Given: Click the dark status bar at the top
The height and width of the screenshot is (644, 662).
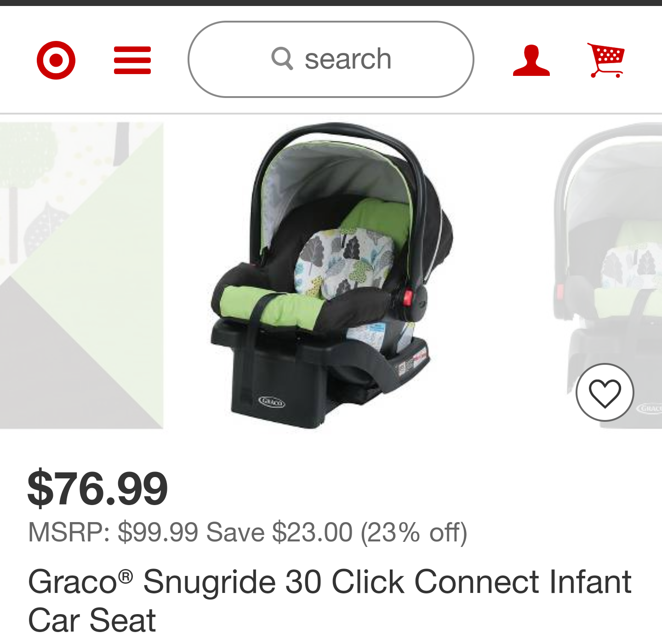Looking at the screenshot, I should [331, 3].
